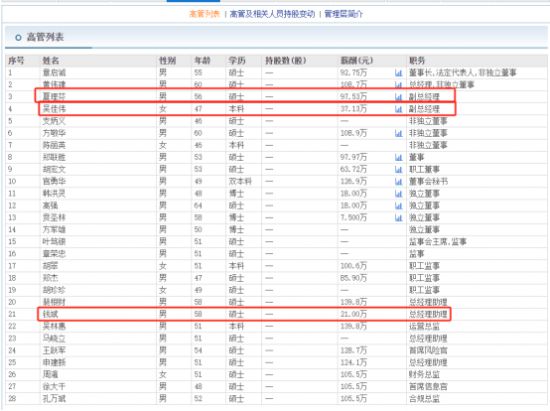Select the title 董事长,法定代表人,非独立董事
550x411 pixels.
coord(462,73)
